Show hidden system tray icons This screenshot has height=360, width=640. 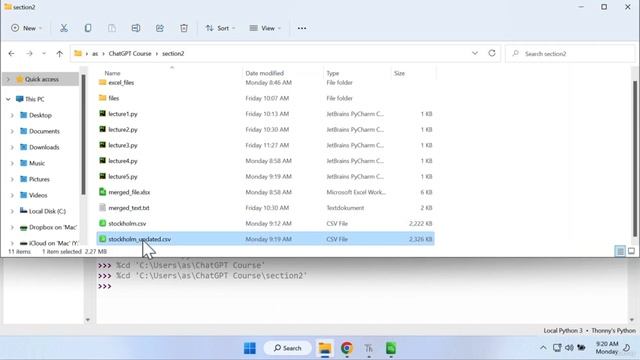543,348
